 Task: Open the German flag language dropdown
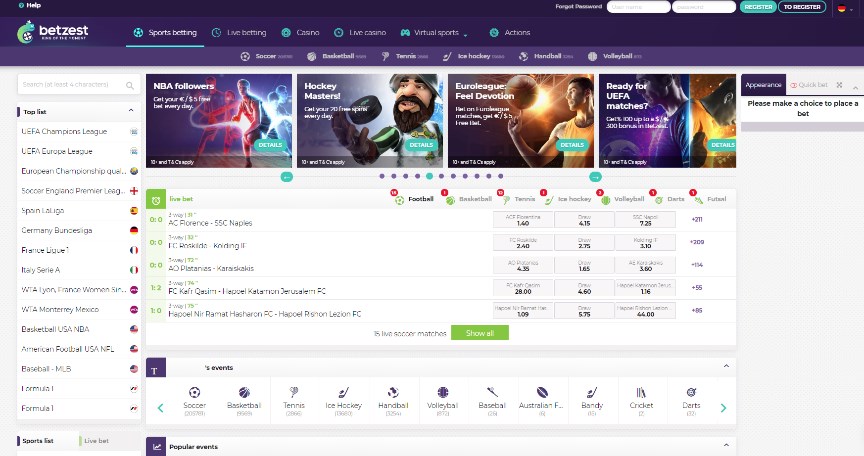(x=843, y=8)
